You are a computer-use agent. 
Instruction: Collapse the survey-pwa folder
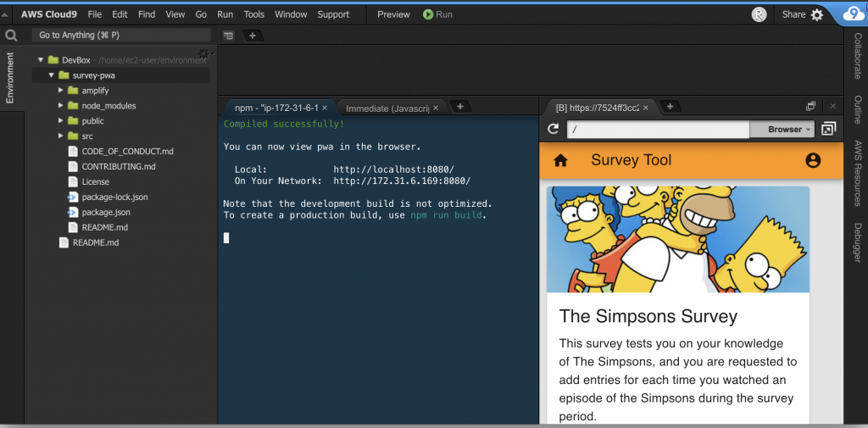[50, 75]
